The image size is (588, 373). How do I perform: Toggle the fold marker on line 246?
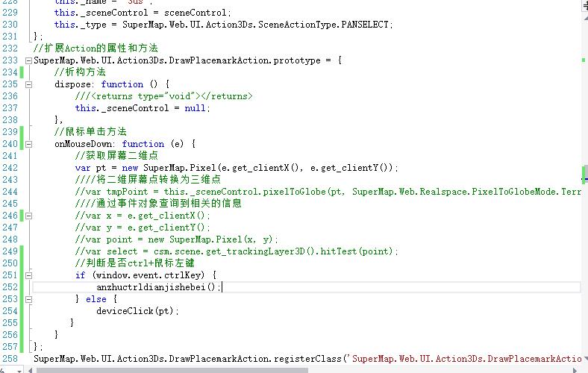[28, 216]
